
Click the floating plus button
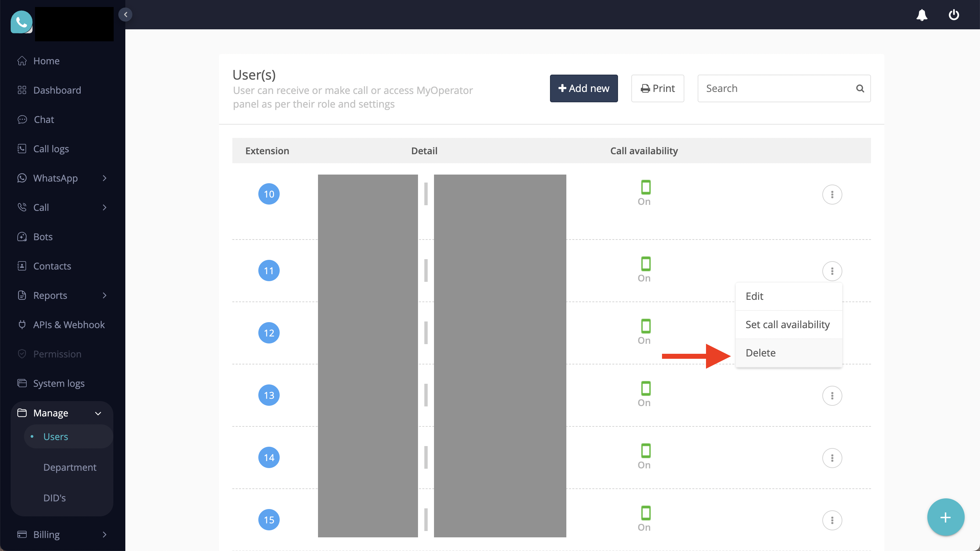(x=945, y=517)
